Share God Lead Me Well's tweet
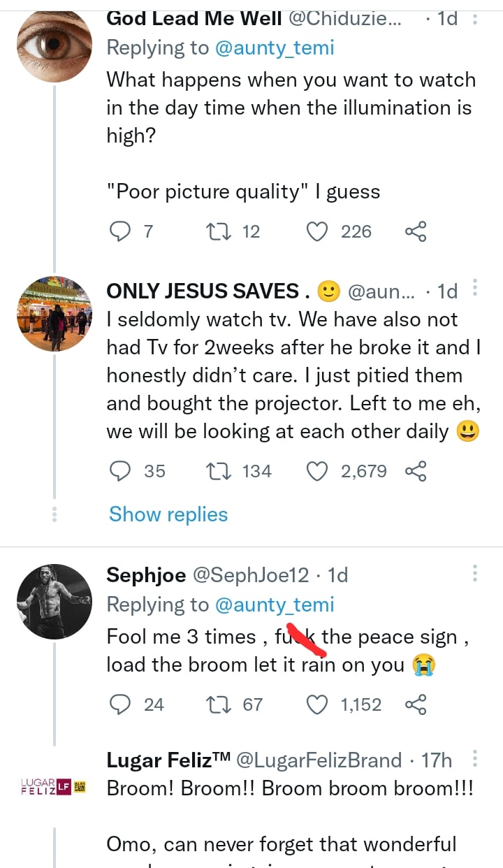This screenshot has width=503, height=868. (416, 231)
